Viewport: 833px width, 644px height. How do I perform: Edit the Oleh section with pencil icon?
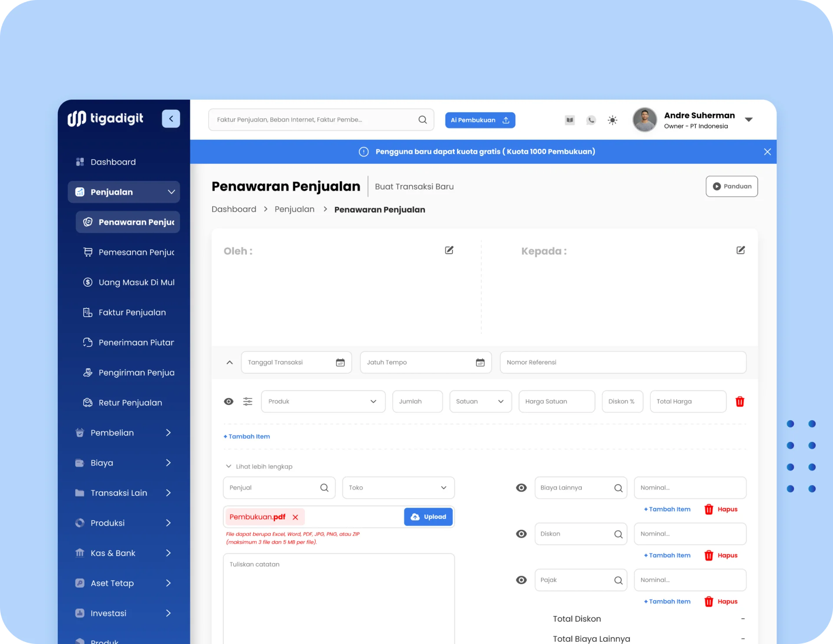449,250
